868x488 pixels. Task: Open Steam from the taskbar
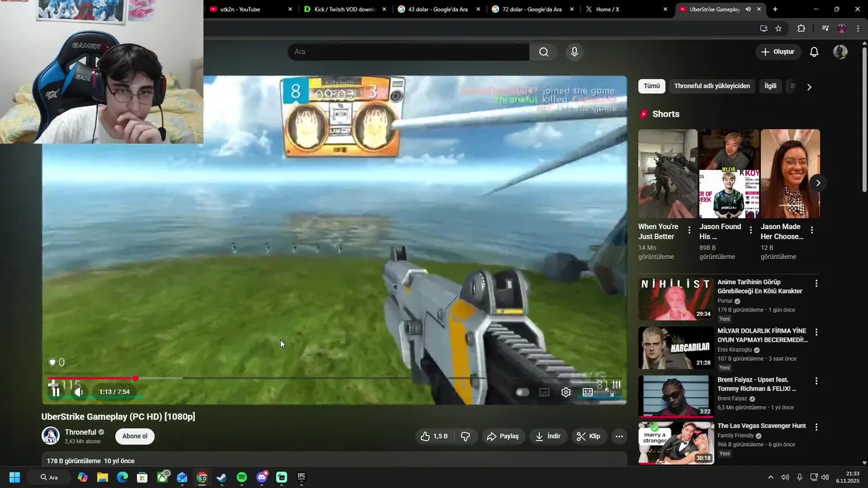pyautogui.click(x=222, y=477)
